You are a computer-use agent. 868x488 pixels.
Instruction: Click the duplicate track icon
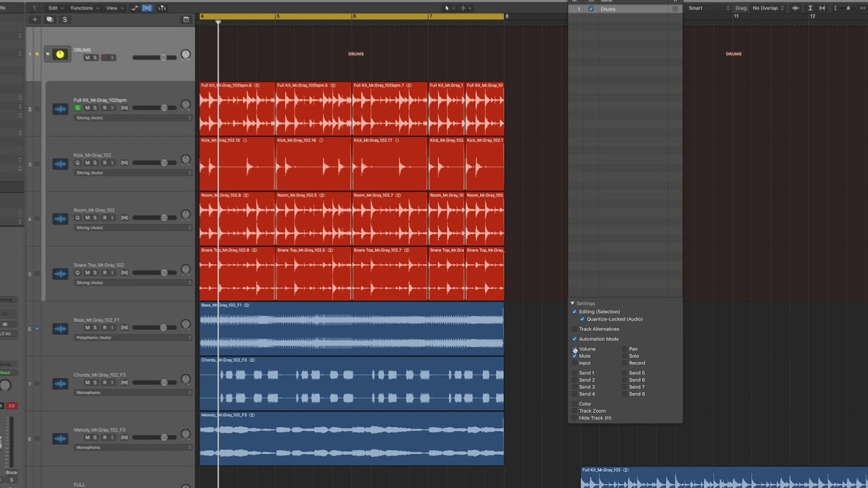(x=50, y=20)
